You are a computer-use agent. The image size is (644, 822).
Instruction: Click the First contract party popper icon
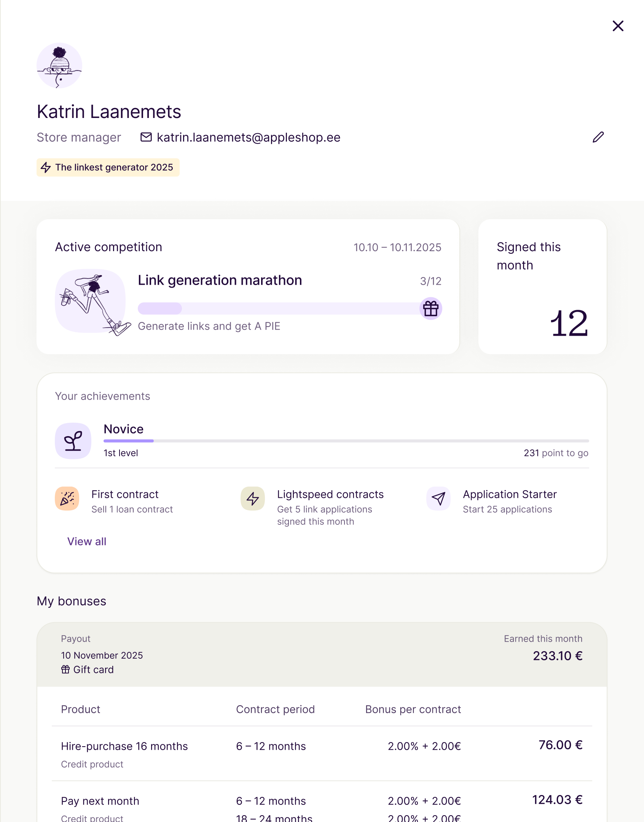click(x=67, y=499)
